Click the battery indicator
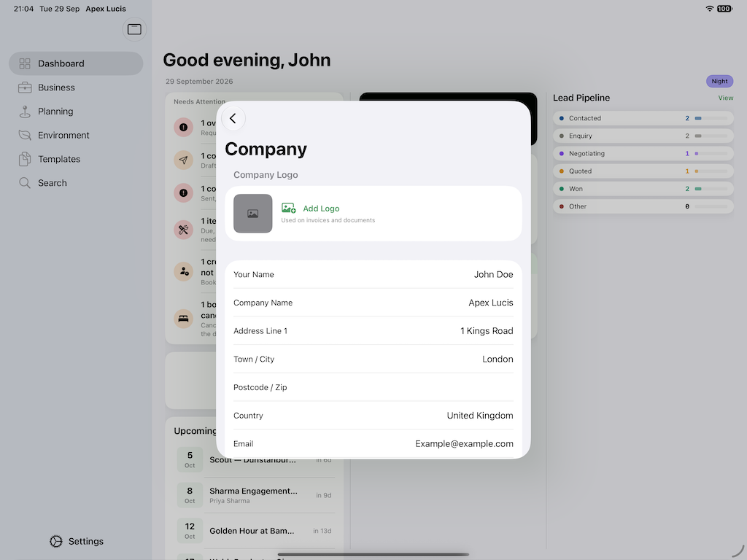 click(x=724, y=9)
